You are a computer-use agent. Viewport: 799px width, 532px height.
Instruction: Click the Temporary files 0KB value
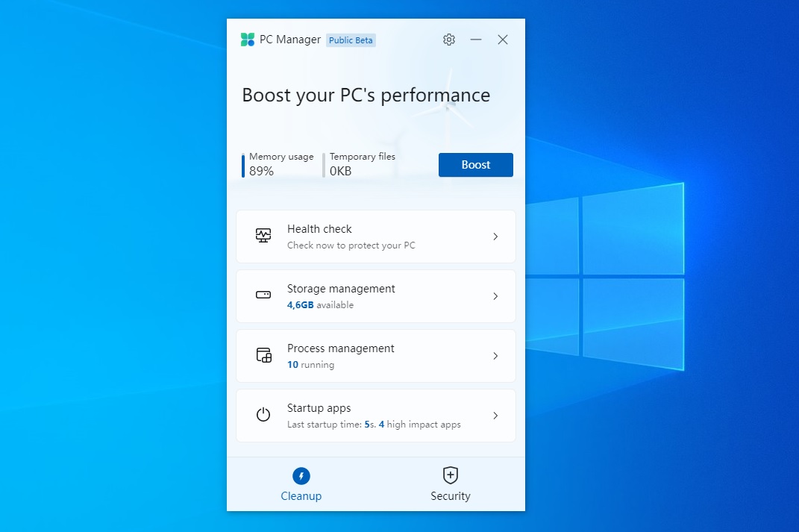(x=340, y=171)
